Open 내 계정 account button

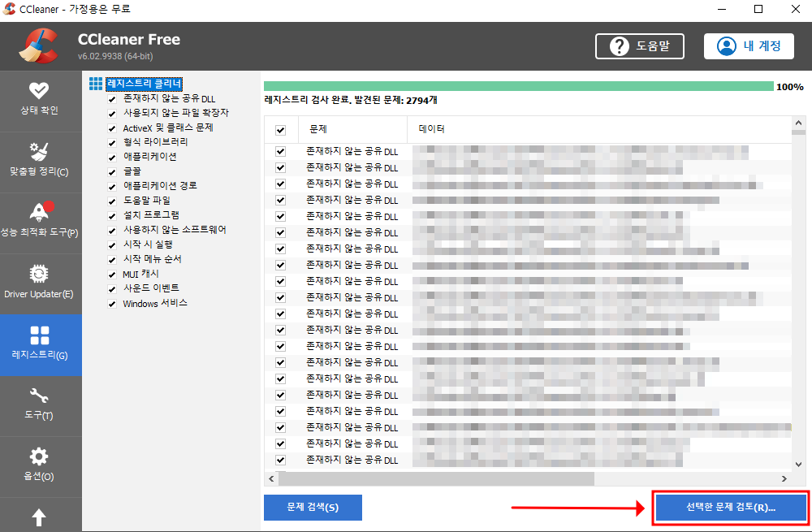click(749, 46)
